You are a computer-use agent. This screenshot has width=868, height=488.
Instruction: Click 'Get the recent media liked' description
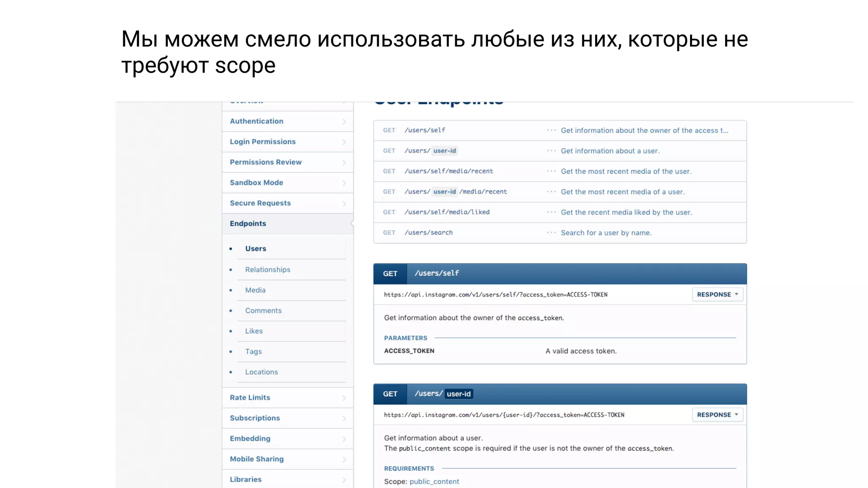coord(626,213)
